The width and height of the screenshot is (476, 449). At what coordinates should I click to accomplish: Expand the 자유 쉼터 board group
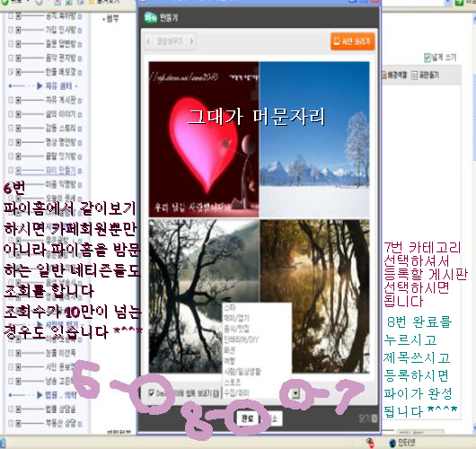40,86
